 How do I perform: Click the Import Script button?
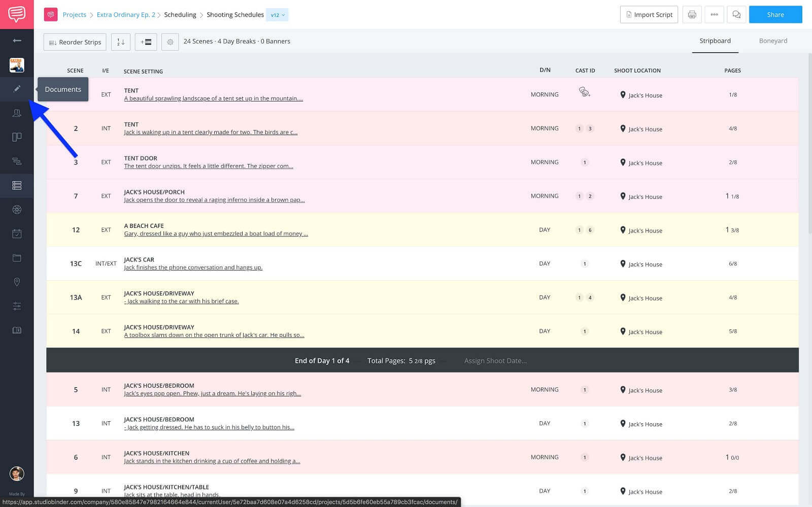[649, 15]
